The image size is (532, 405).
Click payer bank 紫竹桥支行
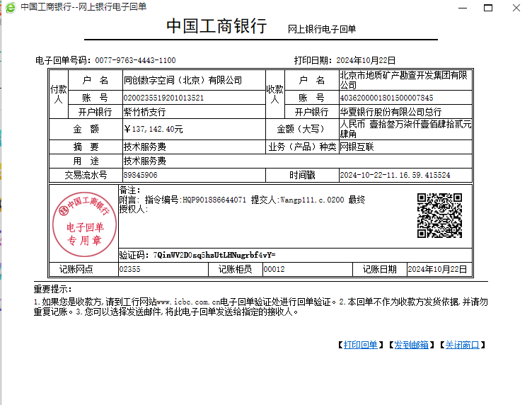[144, 112]
